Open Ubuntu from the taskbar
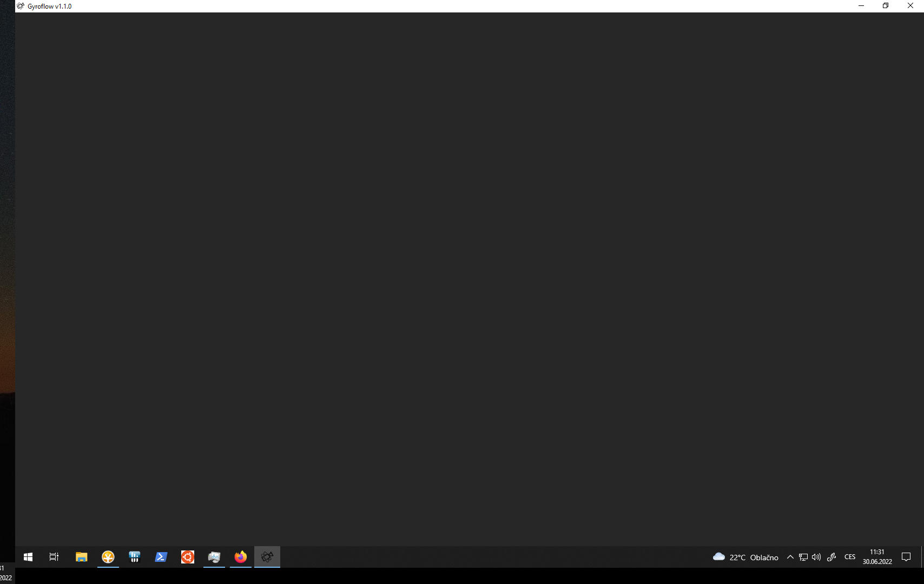Viewport: 924px width, 584px height. coord(188,557)
